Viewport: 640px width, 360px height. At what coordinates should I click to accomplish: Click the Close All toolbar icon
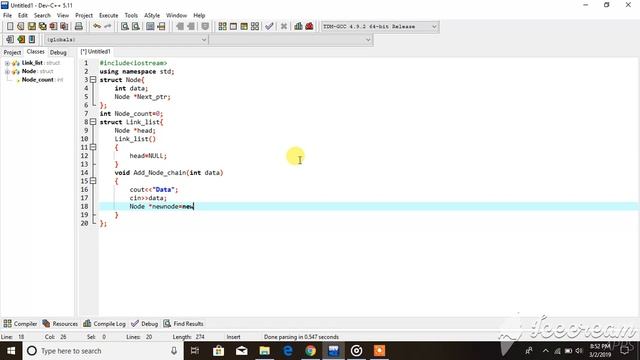64,27
